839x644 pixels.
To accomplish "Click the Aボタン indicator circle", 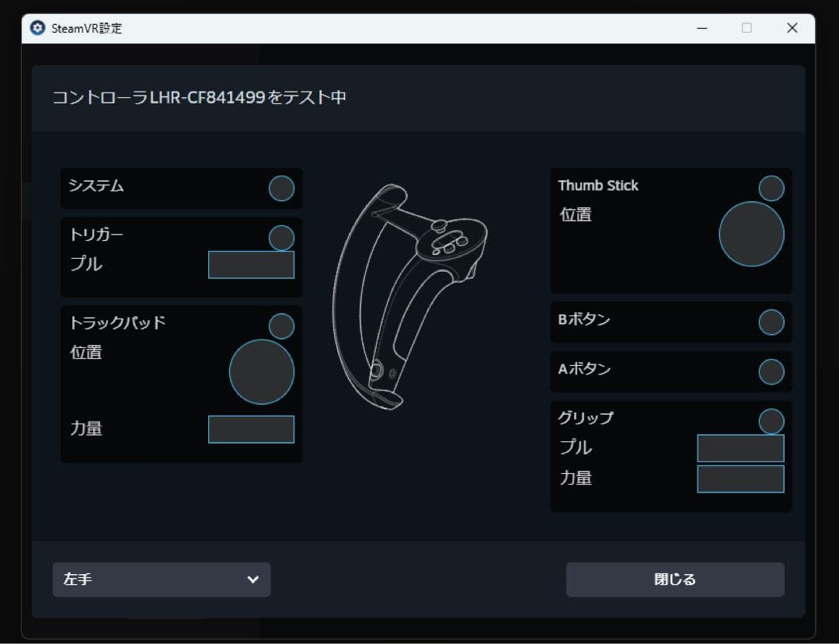I will pos(771,372).
